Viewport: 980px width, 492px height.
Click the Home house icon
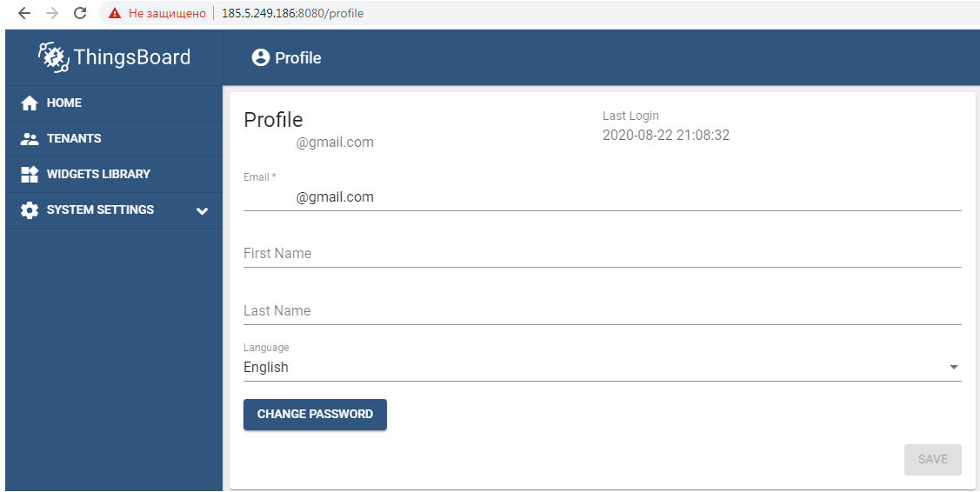30,103
